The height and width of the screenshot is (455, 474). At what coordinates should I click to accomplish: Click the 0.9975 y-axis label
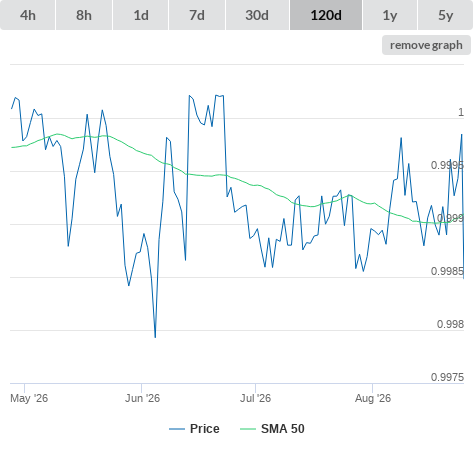pos(447,377)
